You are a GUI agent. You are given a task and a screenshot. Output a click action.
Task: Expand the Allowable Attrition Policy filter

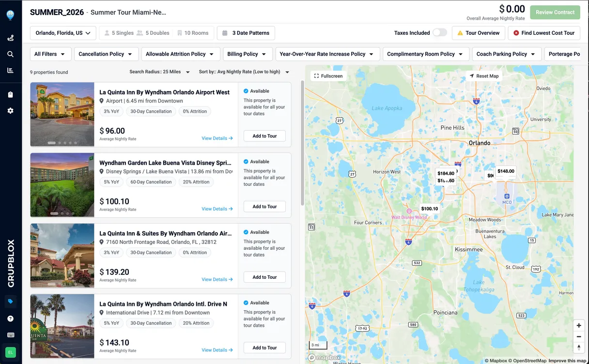[181, 54]
